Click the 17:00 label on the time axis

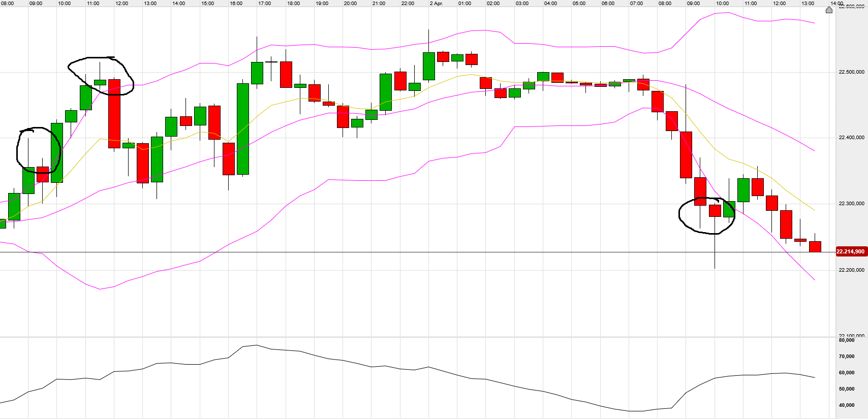(265, 4)
